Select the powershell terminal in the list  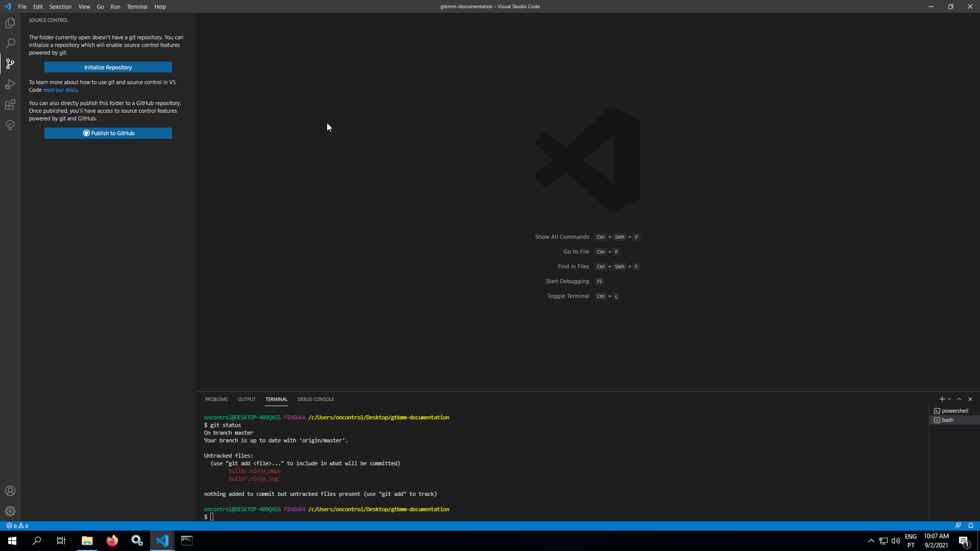pos(954,410)
